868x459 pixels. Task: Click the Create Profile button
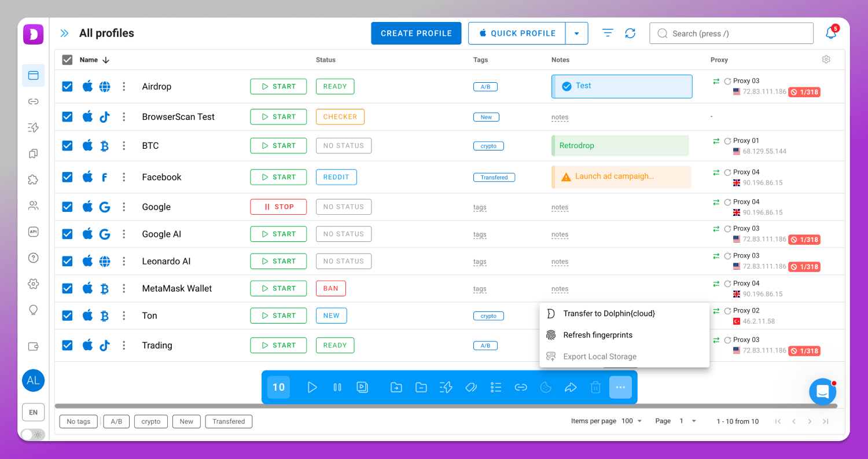(416, 34)
